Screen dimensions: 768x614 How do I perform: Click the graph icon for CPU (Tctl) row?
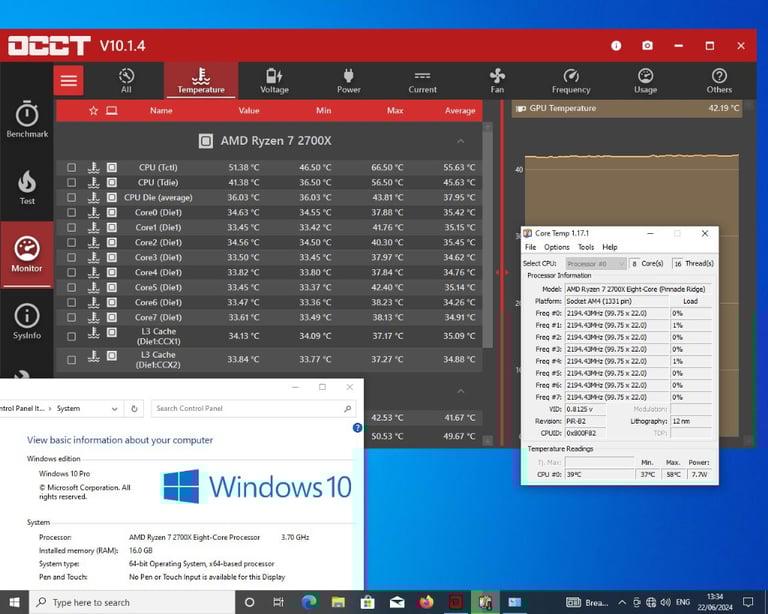(94, 167)
